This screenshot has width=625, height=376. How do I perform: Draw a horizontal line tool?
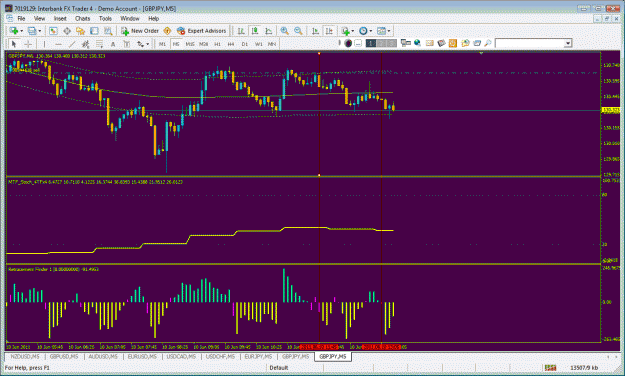point(58,44)
